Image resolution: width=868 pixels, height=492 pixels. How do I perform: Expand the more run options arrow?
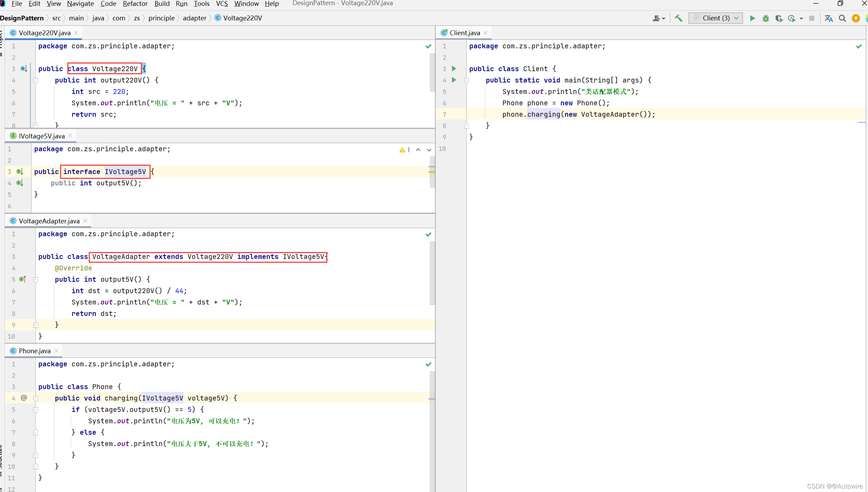click(x=801, y=18)
